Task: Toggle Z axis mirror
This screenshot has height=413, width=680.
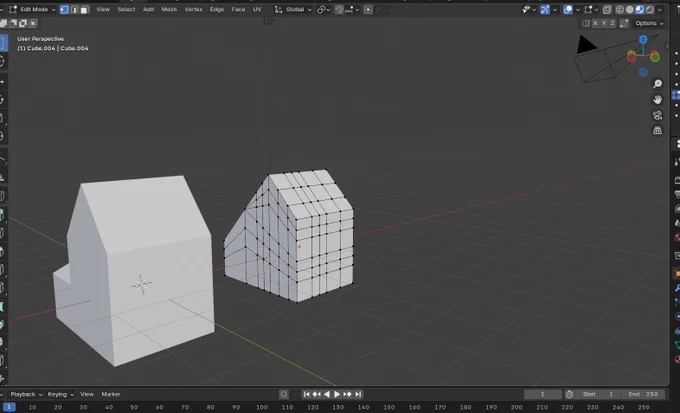Action: click(612, 23)
